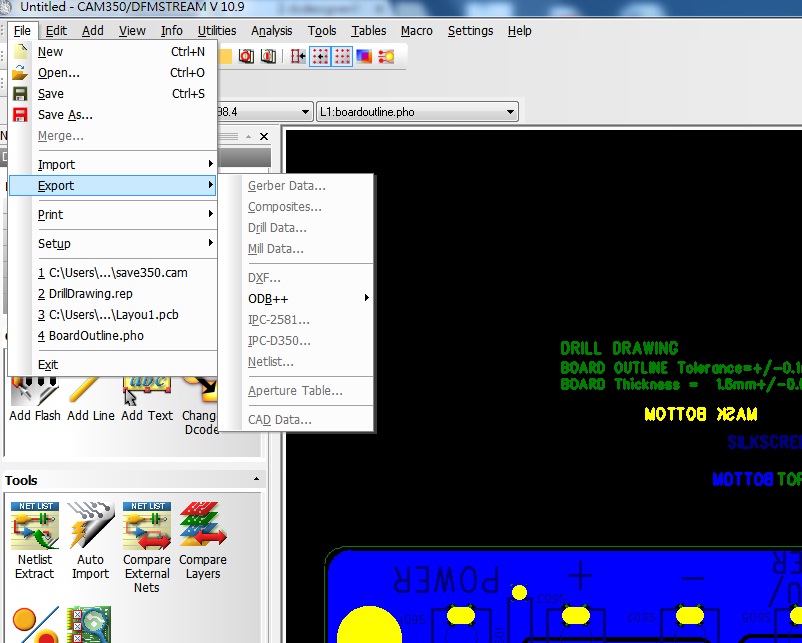The image size is (802, 643).
Task: Click the open folder icon beside Open
Action: point(20,73)
